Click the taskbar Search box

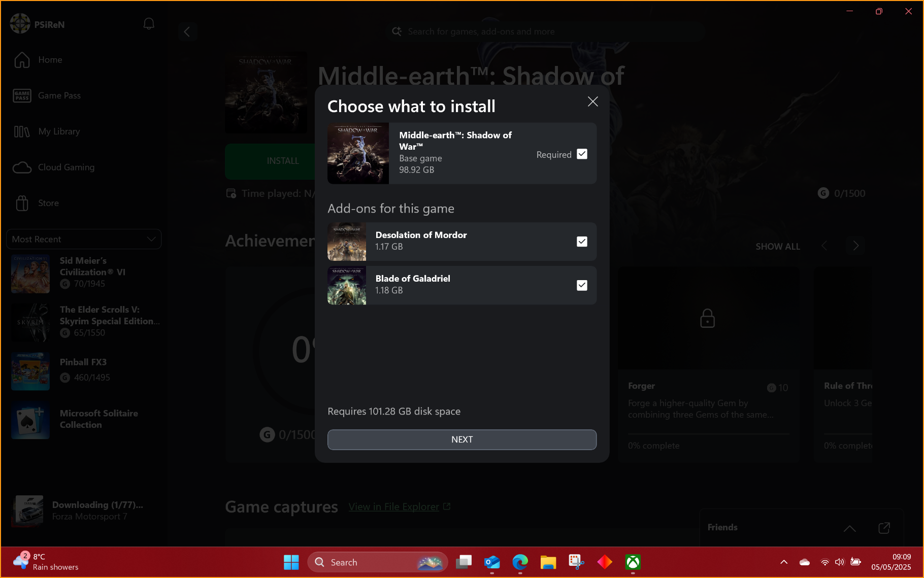378,562
